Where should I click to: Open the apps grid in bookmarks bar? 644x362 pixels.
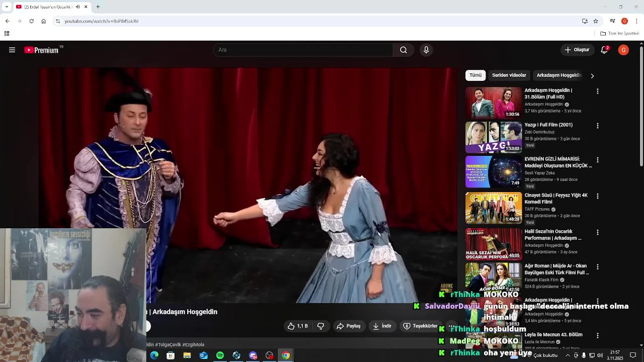coord(7,34)
